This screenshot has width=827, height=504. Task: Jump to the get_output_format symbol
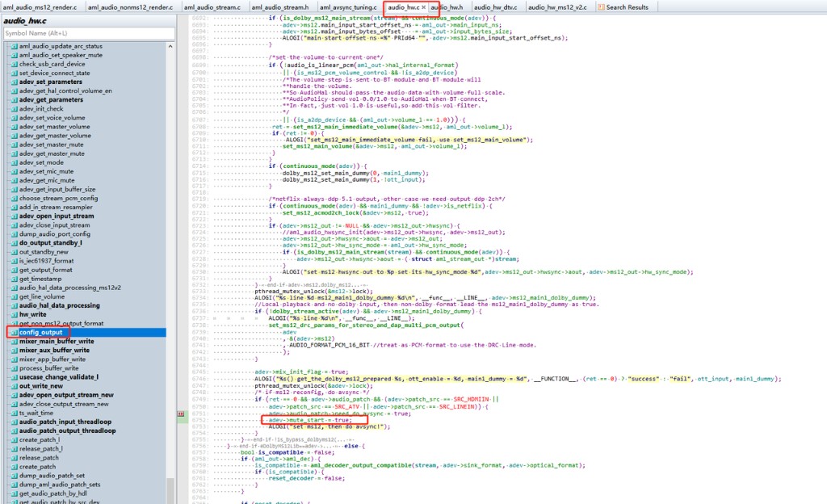click(x=46, y=271)
